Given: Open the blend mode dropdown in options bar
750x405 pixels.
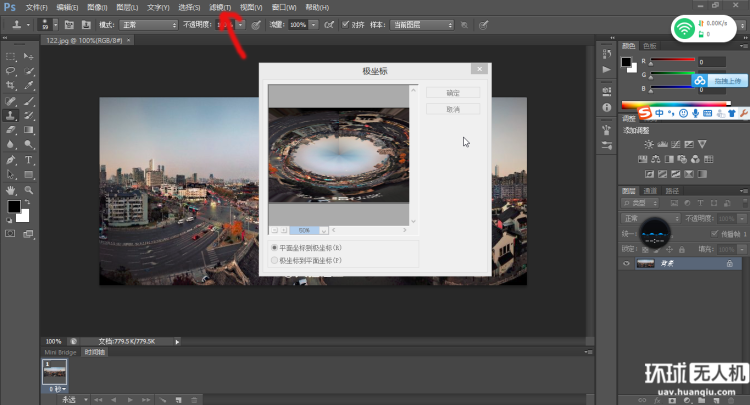Looking at the screenshot, I should (147, 23).
